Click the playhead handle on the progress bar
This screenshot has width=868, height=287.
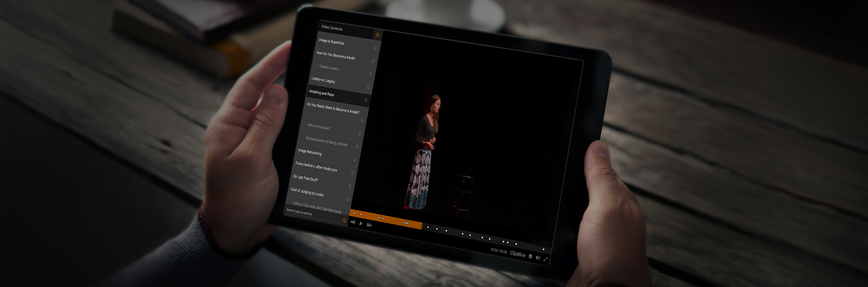[422, 226]
